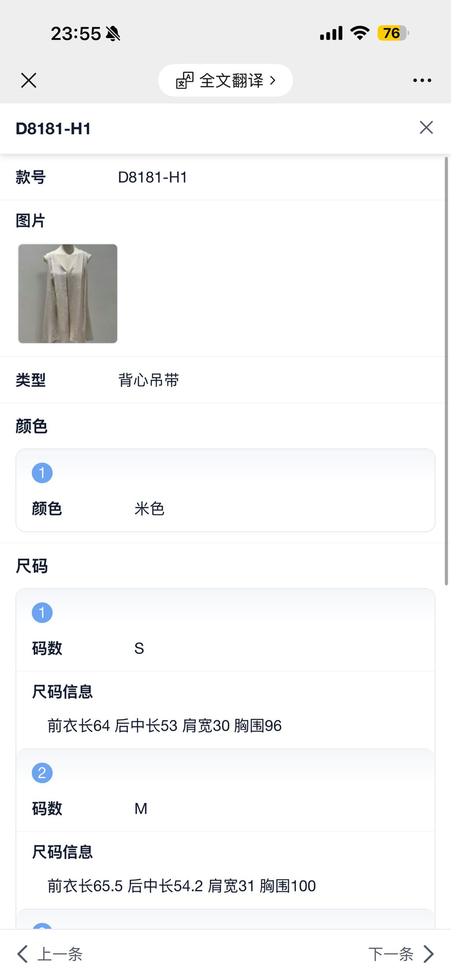Tap the number 1 badge for size S

[42, 613]
